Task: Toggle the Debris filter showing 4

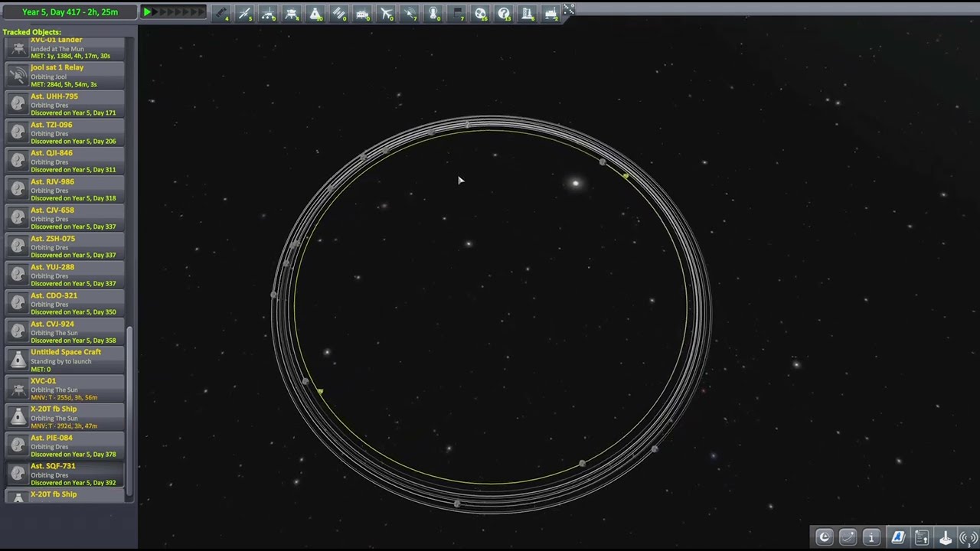Action: pos(221,13)
